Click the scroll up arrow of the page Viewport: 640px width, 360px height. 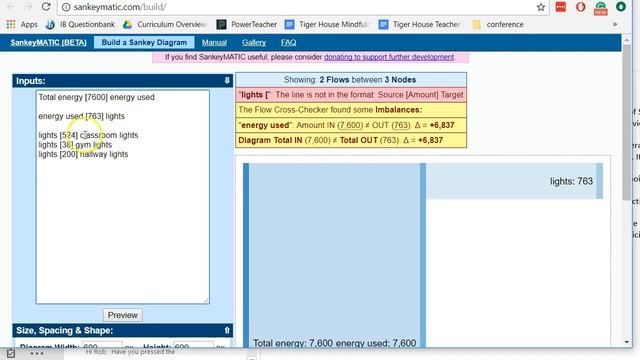coord(627,40)
